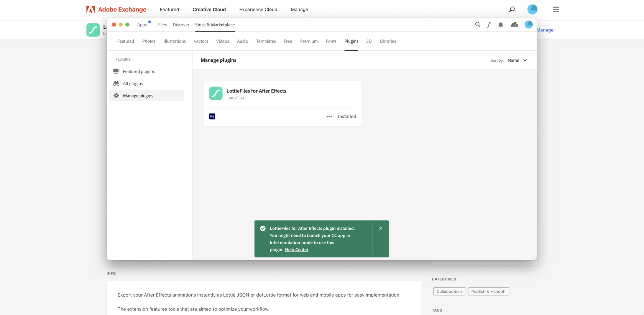Click the Manage plugins gear icon
Screen dimensions: 644x315
pos(116,96)
